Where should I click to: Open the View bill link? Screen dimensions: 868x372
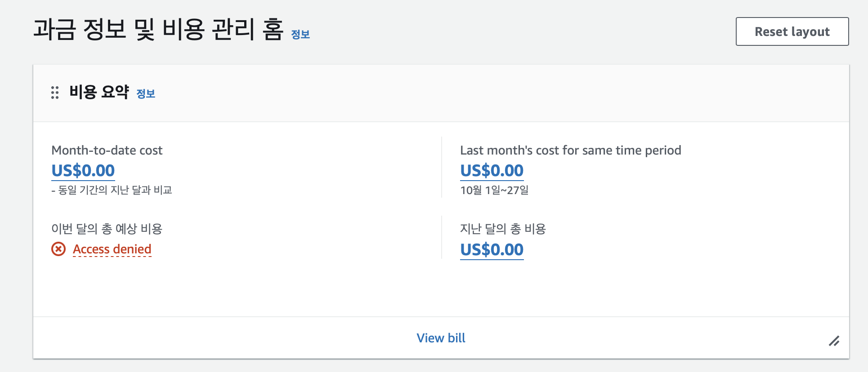coord(441,338)
